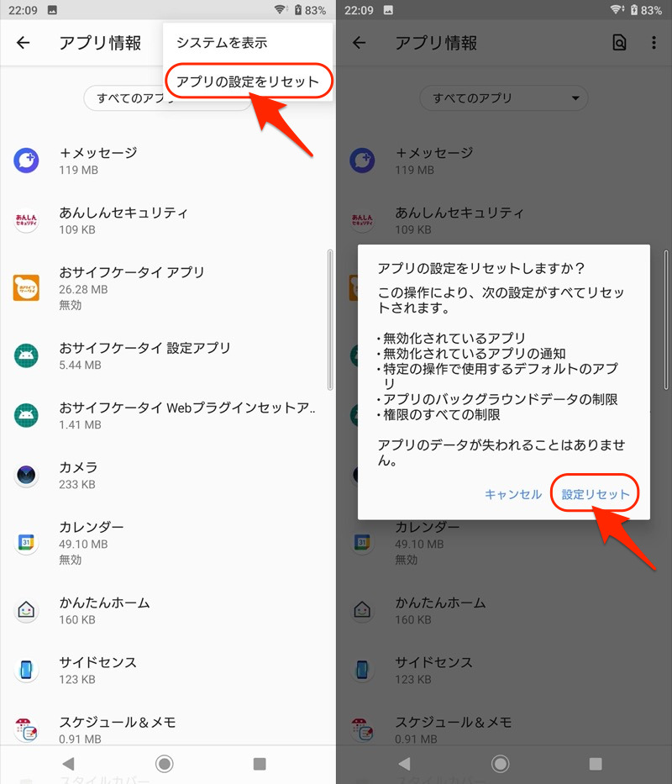The height and width of the screenshot is (784, 672).
Task: Tap the search apps icon in the header
Action: [619, 43]
